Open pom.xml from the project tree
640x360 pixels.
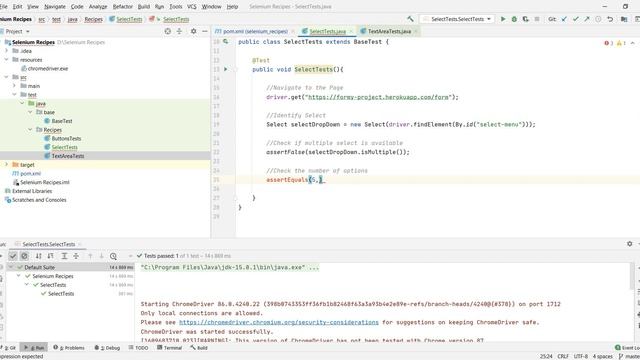(x=30, y=173)
